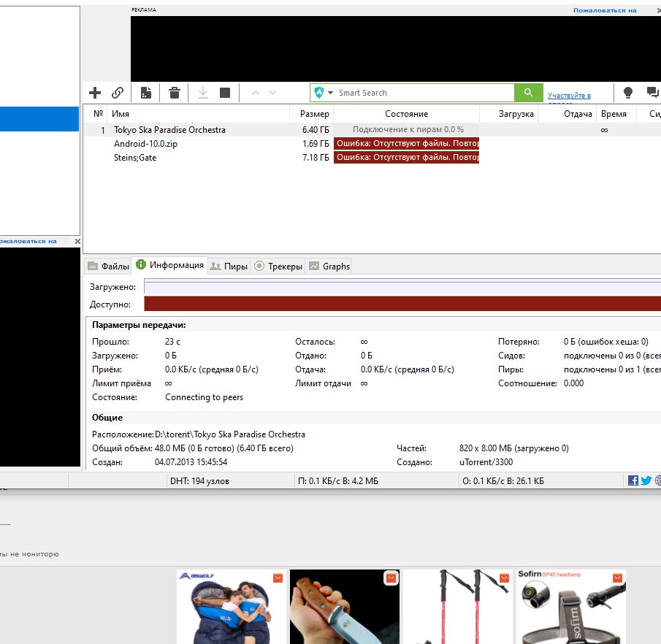This screenshot has width=661, height=644.
Task: Open the search provider shield dropdown
Action: (324, 92)
